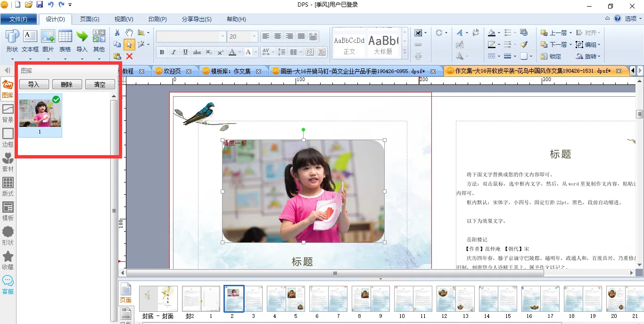Open 素材 materials panel in sidebar
The width and height of the screenshot is (644, 324).
(8, 162)
